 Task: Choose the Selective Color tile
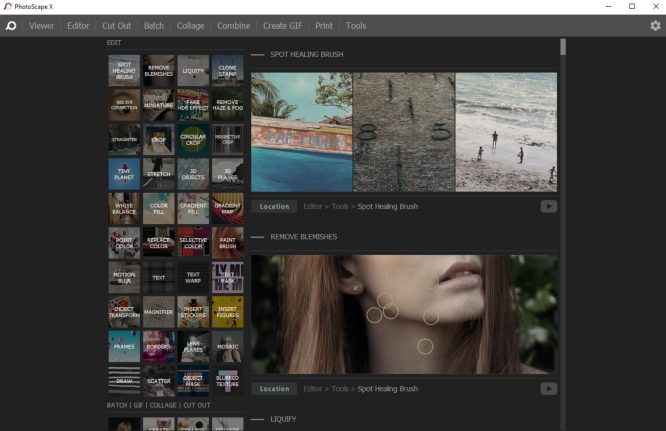pyautogui.click(x=193, y=243)
